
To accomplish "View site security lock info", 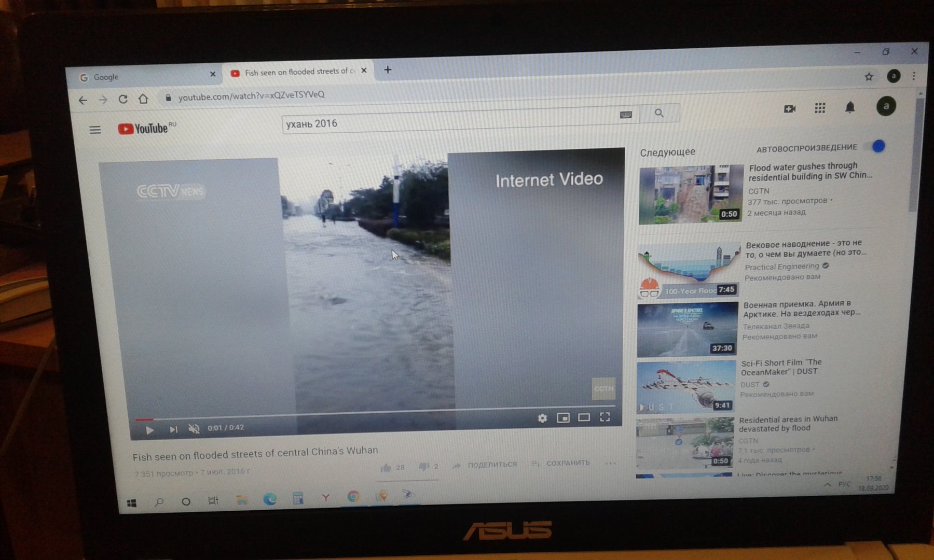I will coord(168,97).
